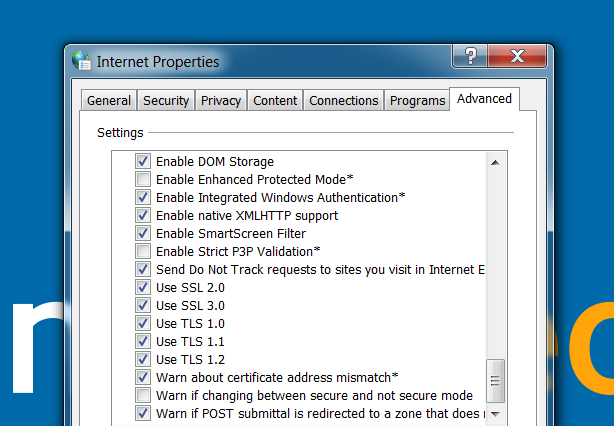614x426 pixels.
Task: Click the settings list scroll up arrow
Action: tap(495, 162)
